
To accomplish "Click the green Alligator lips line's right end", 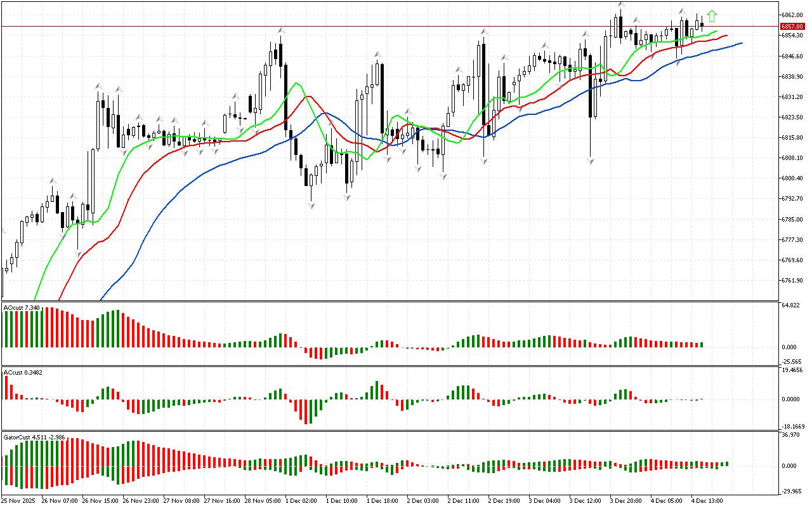I will pyautogui.click(x=716, y=31).
